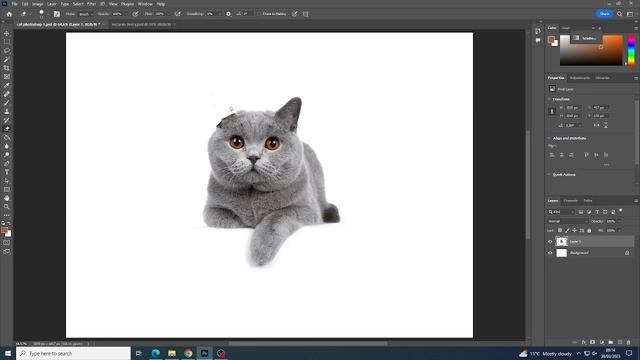
Task: Collapse the Align and Distribute section
Action: coord(549,138)
